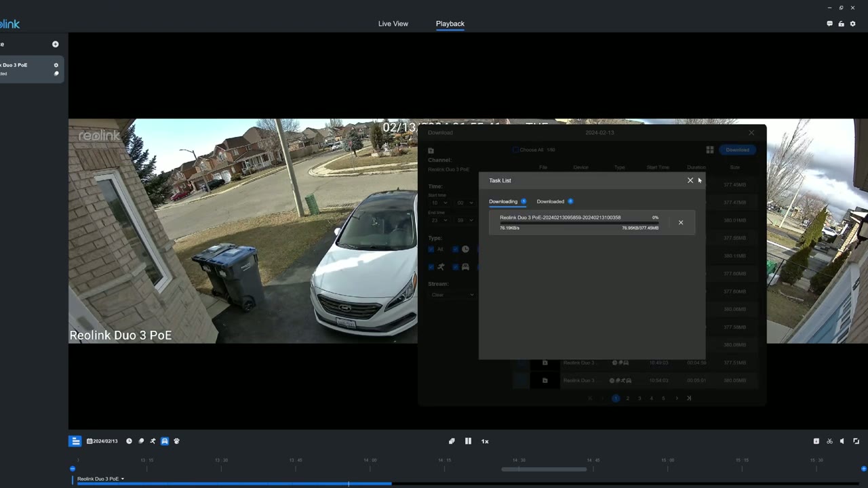This screenshot has height=488, width=868.
Task: Open the messages icon in the top bar
Action: tap(829, 24)
